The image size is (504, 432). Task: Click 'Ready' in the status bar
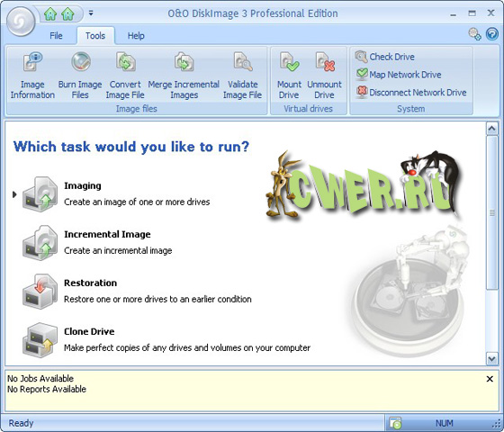(x=21, y=423)
